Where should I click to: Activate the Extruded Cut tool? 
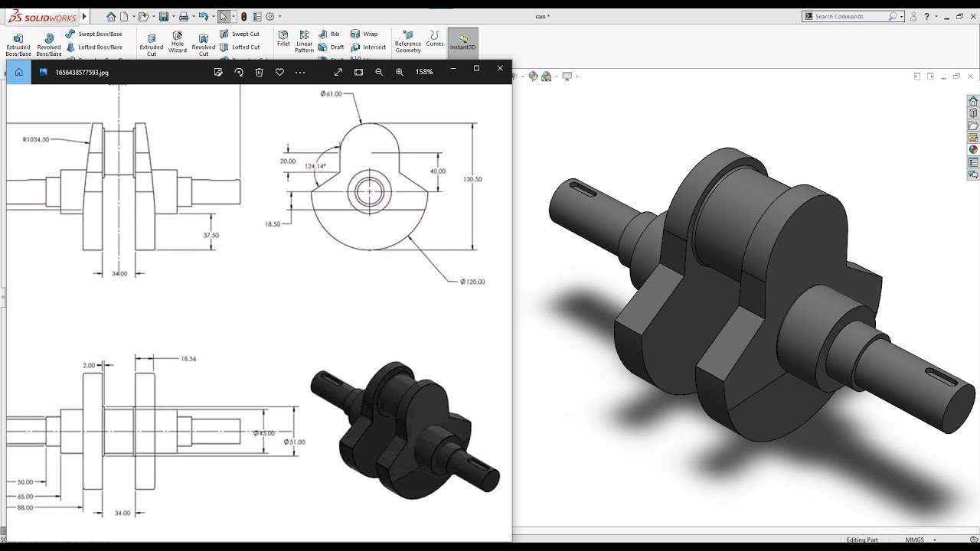[x=152, y=45]
